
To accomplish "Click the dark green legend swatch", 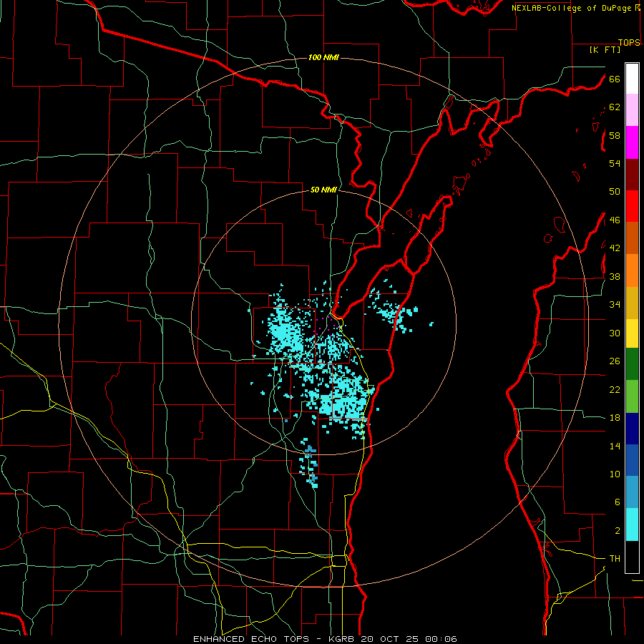I will tap(632, 364).
